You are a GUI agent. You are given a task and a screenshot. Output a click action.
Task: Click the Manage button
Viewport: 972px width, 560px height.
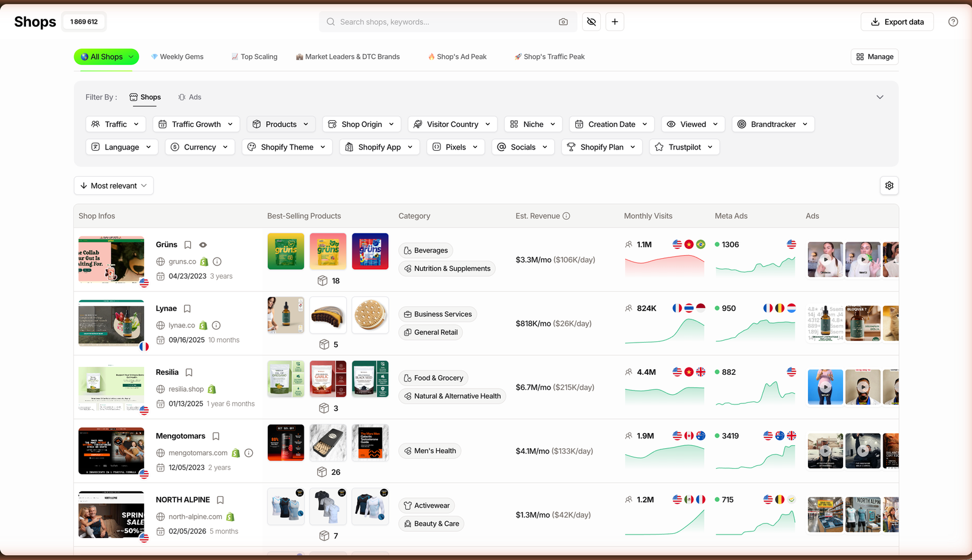(875, 56)
